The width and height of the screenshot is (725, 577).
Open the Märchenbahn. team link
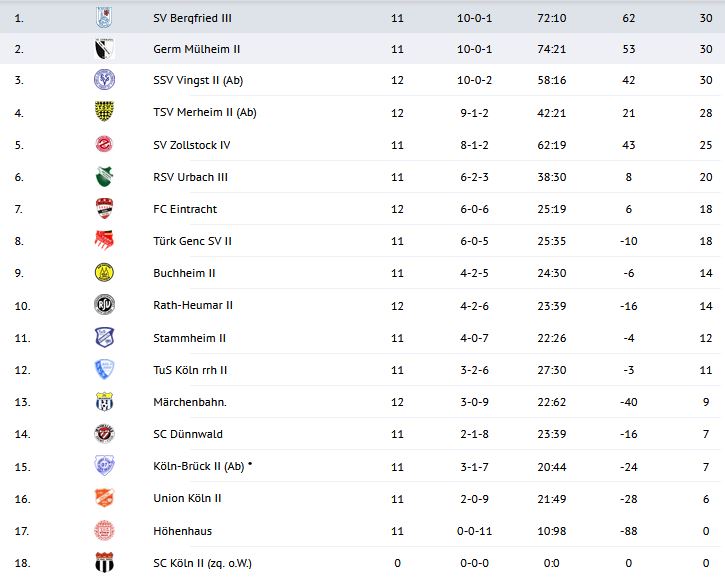click(189, 402)
